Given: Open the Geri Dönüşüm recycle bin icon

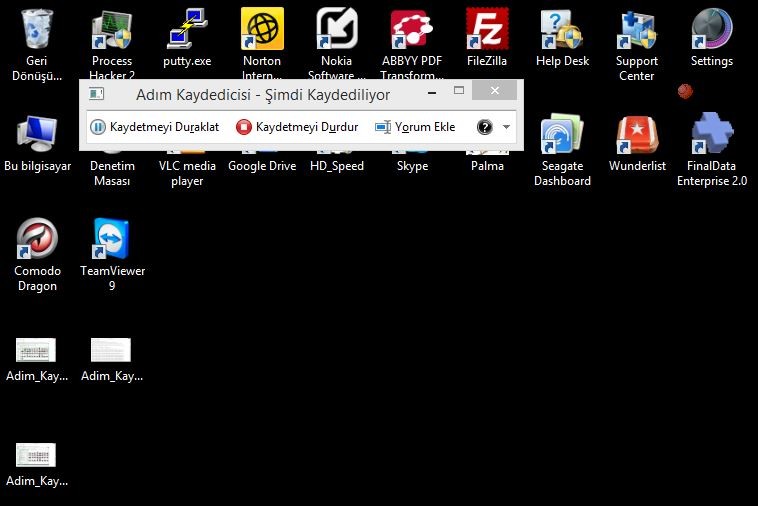Looking at the screenshot, I should (x=37, y=30).
